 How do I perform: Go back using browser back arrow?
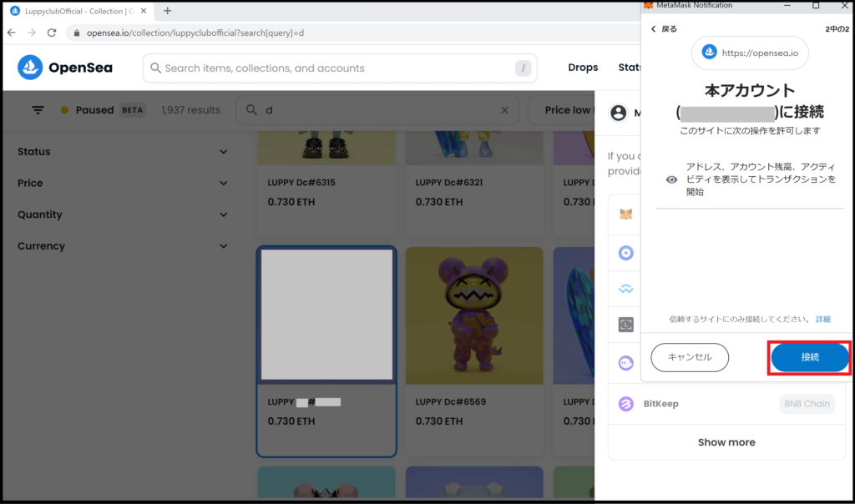[12, 33]
